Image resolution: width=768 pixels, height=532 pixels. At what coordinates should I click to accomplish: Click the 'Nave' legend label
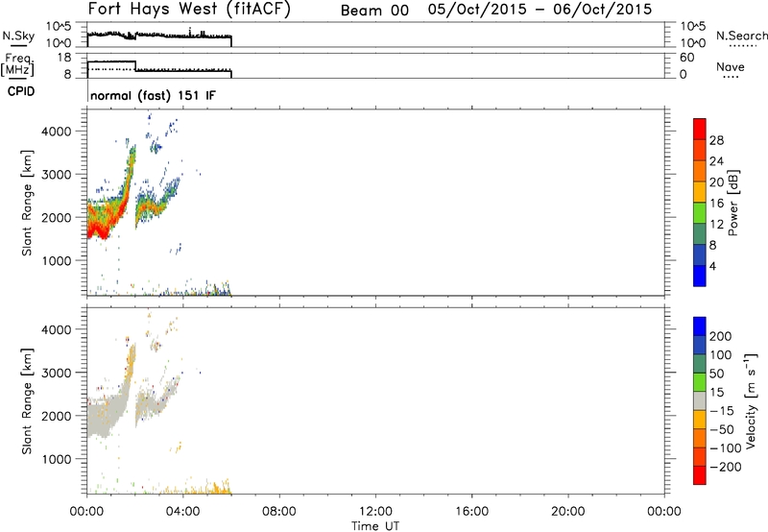click(731, 66)
